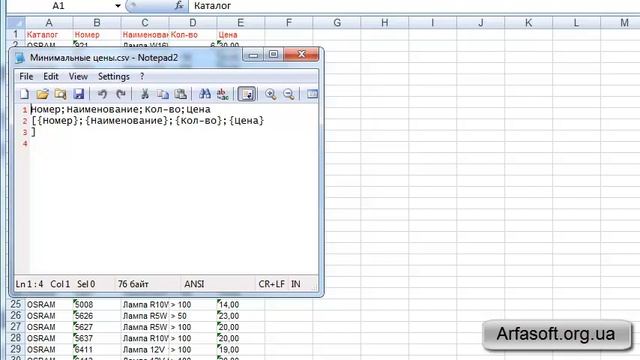The width and height of the screenshot is (640, 360).
Task: Open Find with binoculars icon
Action: click(x=204, y=94)
